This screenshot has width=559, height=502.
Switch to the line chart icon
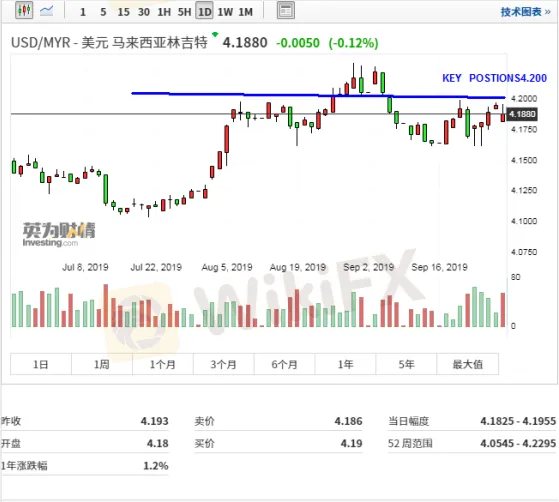(x=47, y=11)
